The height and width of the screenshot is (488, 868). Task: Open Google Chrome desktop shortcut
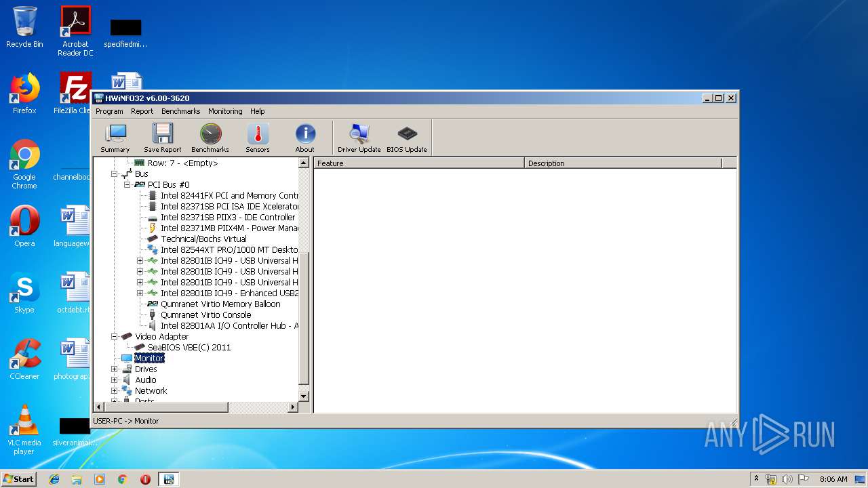point(24,165)
